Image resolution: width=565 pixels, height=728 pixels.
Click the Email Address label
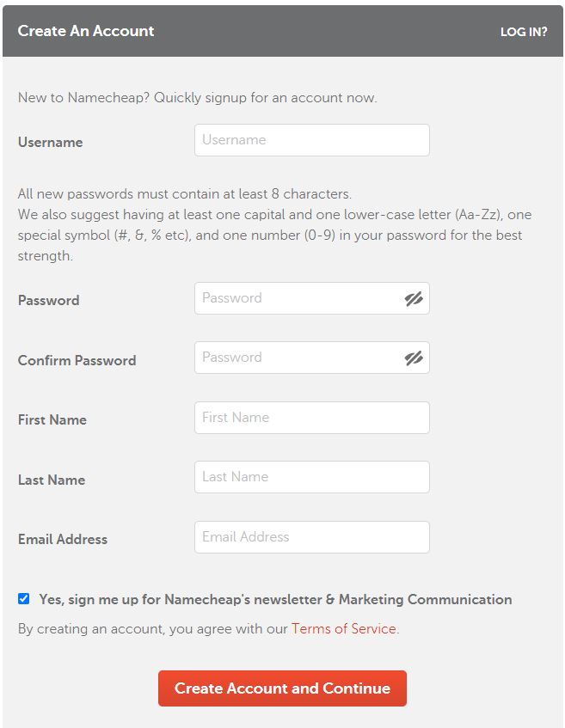click(63, 539)
